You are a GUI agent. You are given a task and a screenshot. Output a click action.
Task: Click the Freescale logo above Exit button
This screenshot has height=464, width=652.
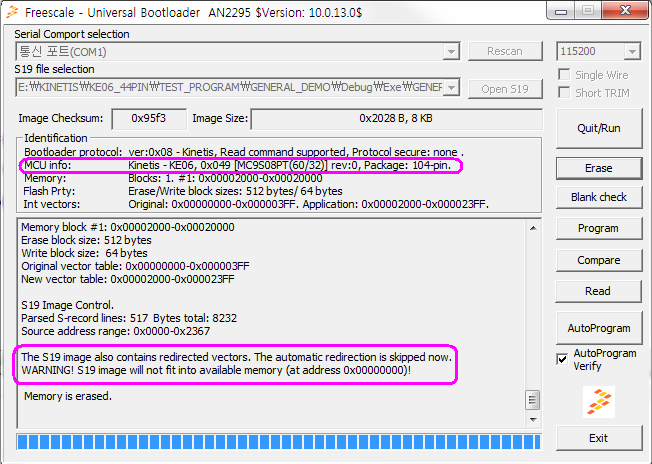tap(599, 402)
